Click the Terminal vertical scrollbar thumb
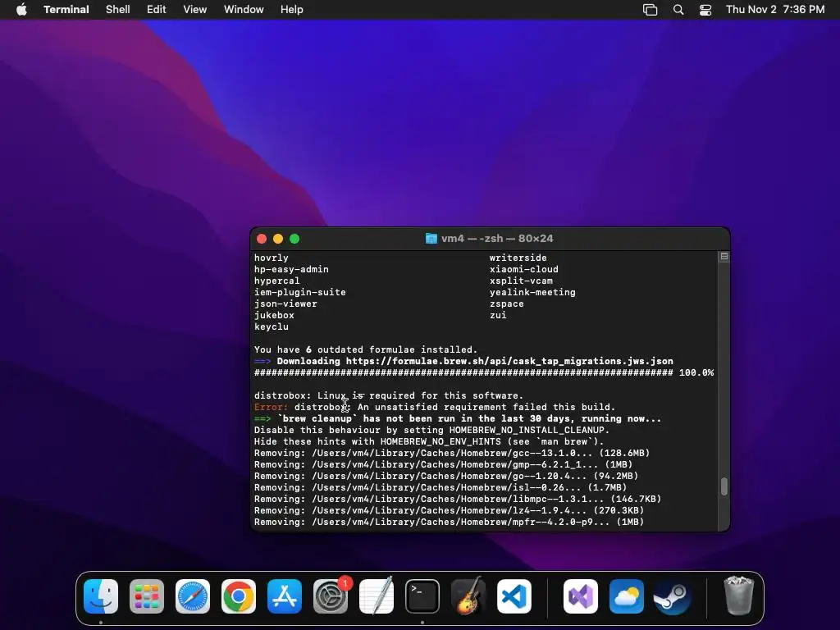840x630 pixels. pyautogui.click(x=724, y=486)
